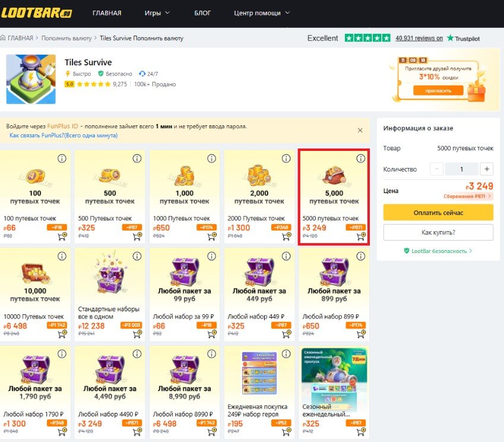Add Стандартные наборы все в одном to cart
Image resolution: width=504 pixels, height=442 pixels.
click(137, 334)
